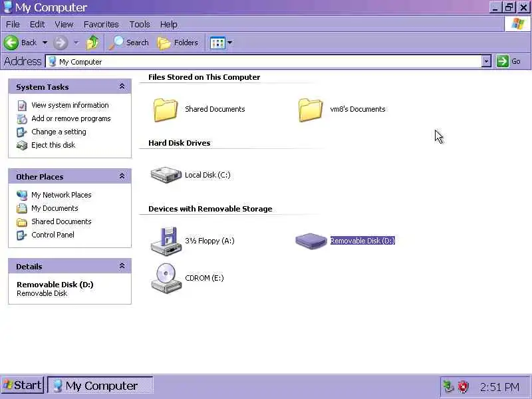
Task: Collapse the Details panel
Action: [122, 265]
